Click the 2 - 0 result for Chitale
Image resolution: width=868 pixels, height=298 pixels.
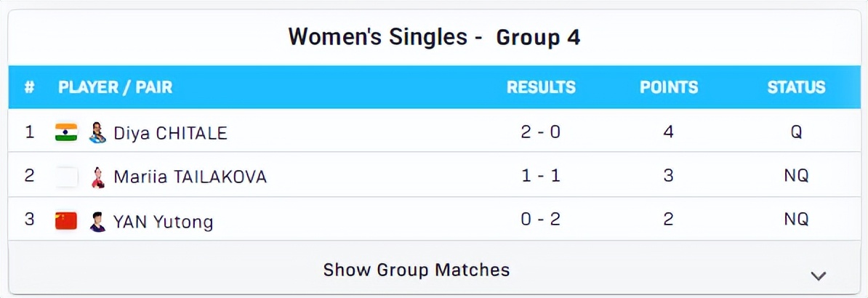pos(541,133)
